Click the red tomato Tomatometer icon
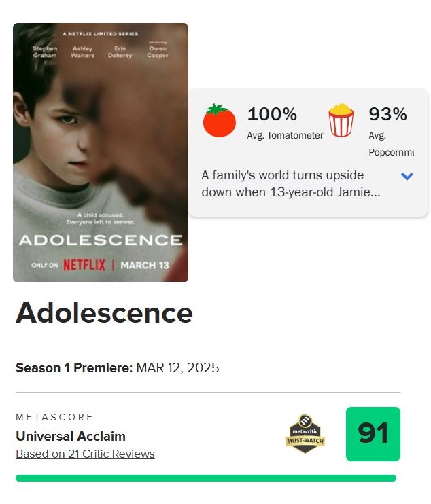This screenshot has width=431, height=504. click(x=219, y=121)
